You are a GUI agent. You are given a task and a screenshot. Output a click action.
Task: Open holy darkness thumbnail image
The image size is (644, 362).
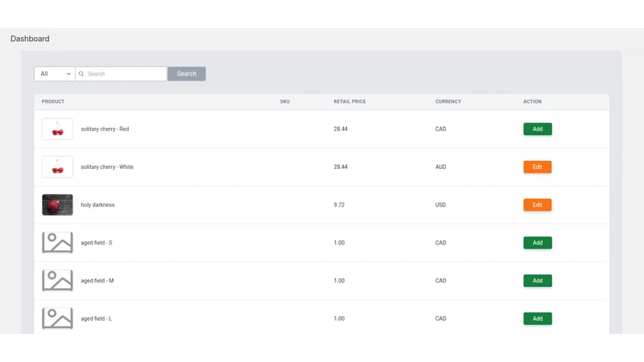tap(57, 205)
